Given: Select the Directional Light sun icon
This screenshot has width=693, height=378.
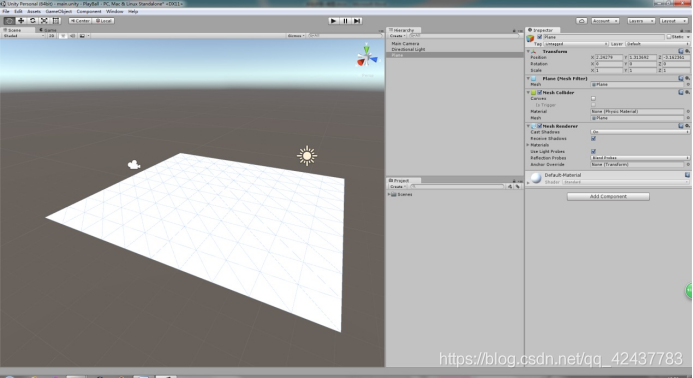Looking at the screenshot, I should [307, 156].
